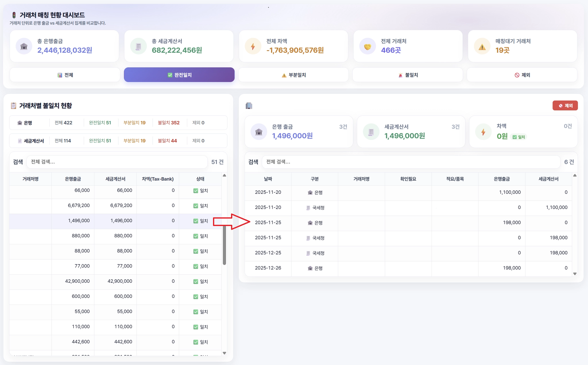The image size is (588, 365).
Task: Switch to the 전체 filter tab
Action: pos(65,75)
